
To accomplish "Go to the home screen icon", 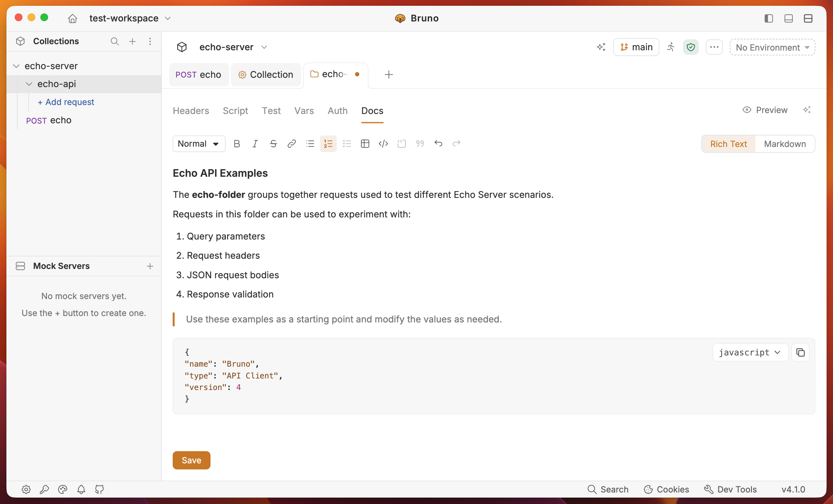I will click(x=72, y=18).
